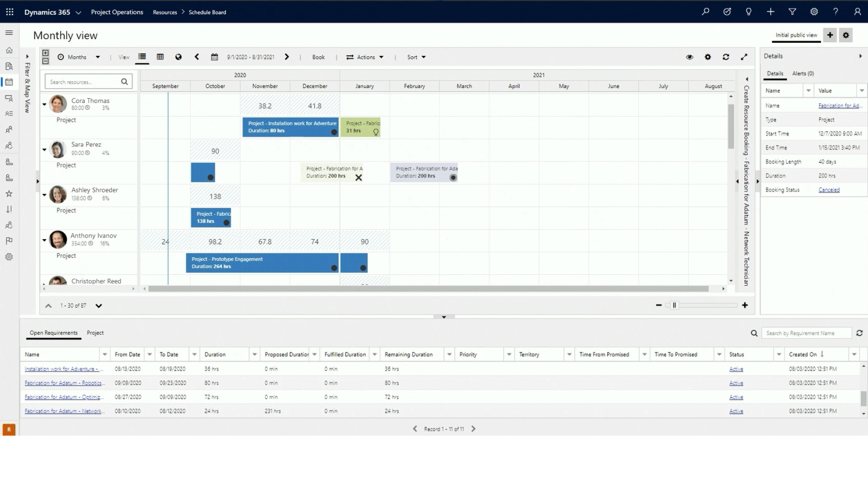Screen dimensions: 868x488
Task: Click the Search resources input field
Action: pyautogui.click(x=84, y=81)
